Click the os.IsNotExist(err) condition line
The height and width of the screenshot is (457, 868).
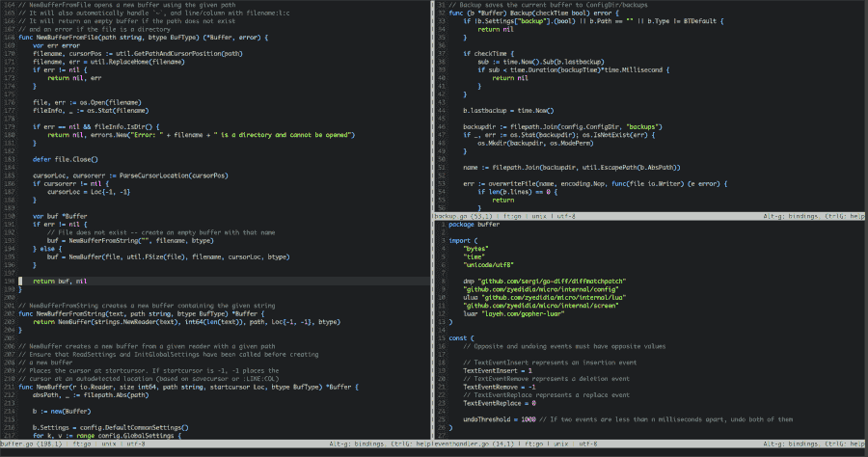point(559,135)
